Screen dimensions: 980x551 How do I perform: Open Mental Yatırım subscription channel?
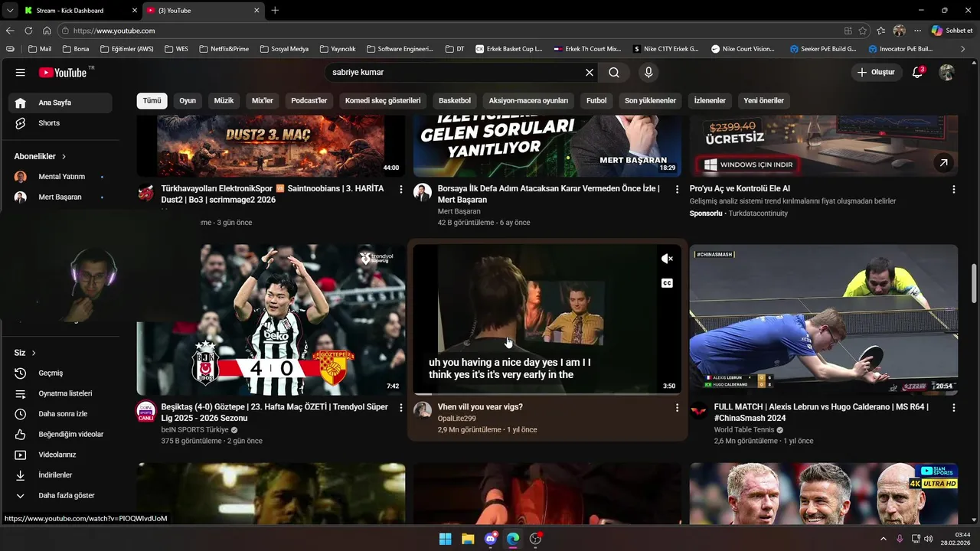pos(60,177)
